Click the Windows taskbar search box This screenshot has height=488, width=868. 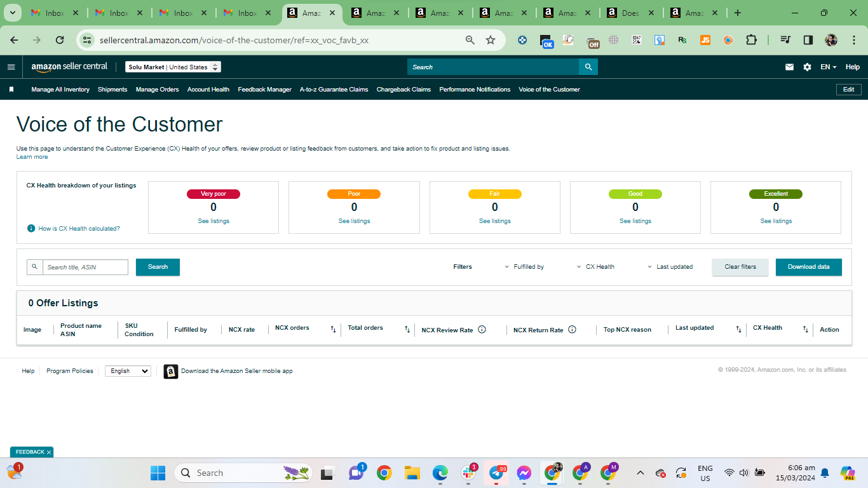[x=243, y=473]
